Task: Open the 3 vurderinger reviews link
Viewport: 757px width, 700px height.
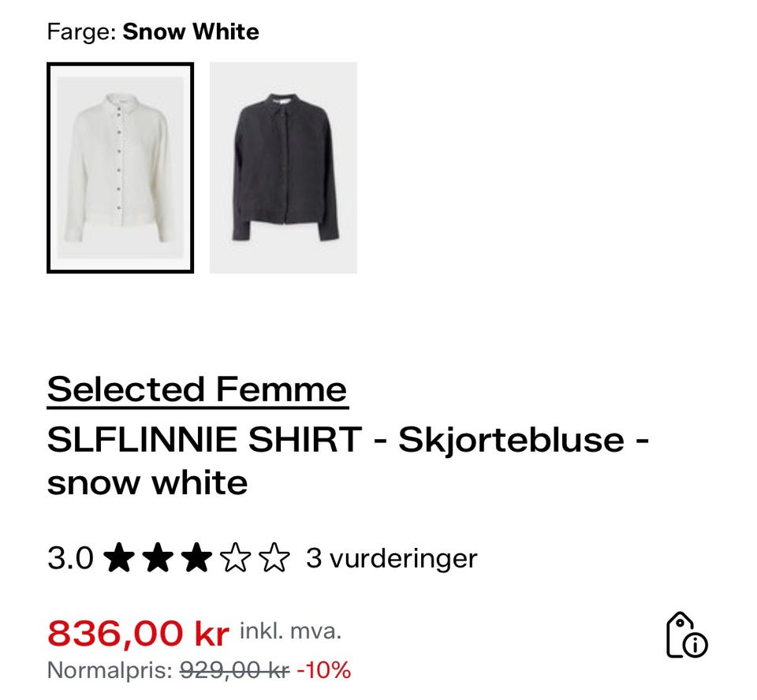Action: click(x=390, y=558)
